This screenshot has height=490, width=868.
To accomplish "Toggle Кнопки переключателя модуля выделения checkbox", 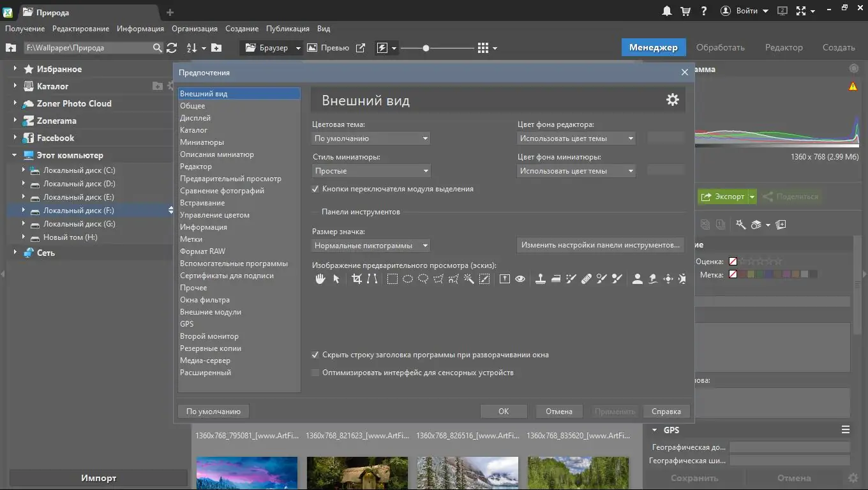I will pyautogui.click(x=315, y=189).
